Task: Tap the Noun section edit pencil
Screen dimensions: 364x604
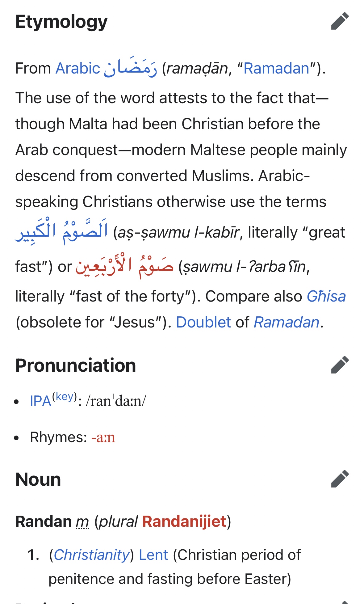Action: [340, 479]
